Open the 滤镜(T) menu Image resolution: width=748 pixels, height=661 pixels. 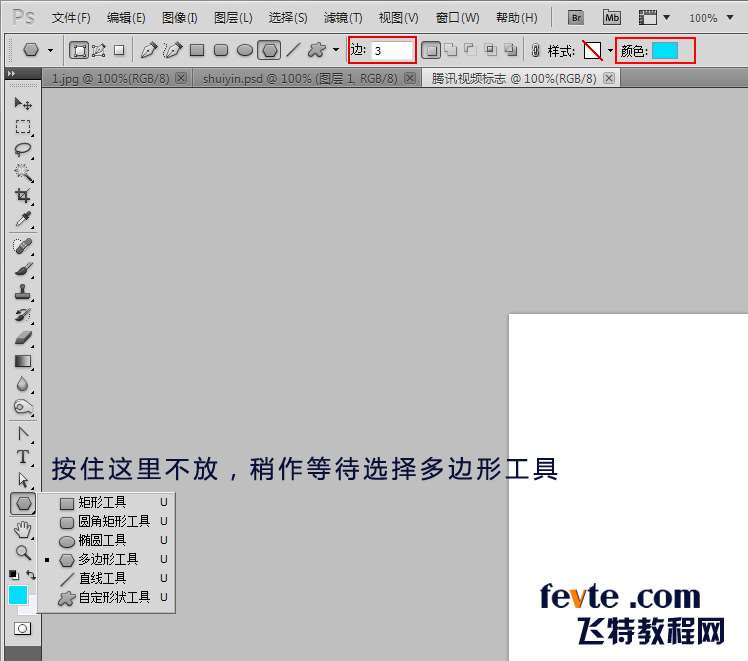tap(343, 18)
